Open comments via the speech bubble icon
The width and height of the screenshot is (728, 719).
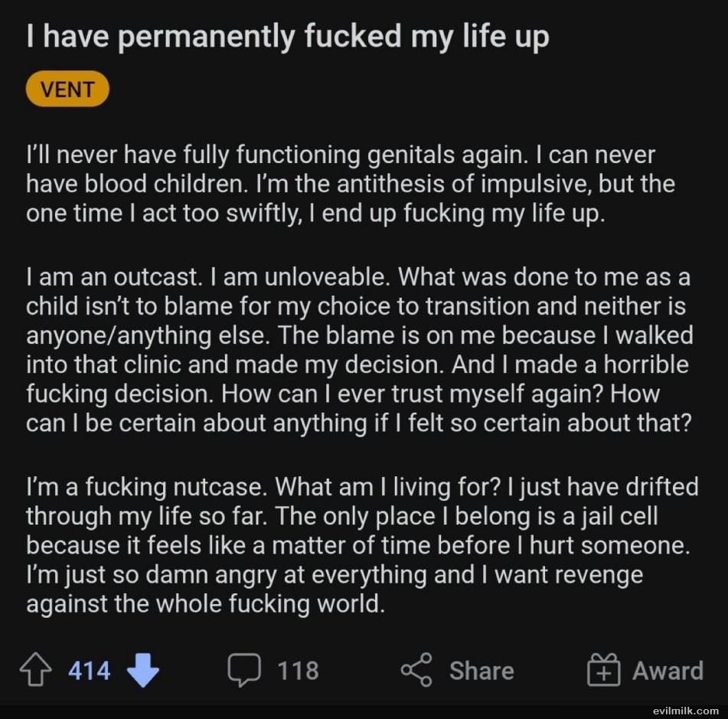(244, 670)
